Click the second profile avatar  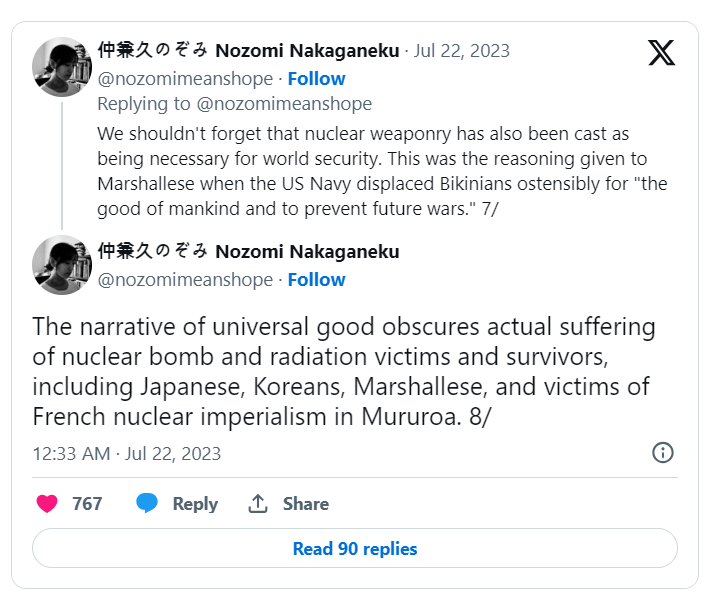coord(62,265)
